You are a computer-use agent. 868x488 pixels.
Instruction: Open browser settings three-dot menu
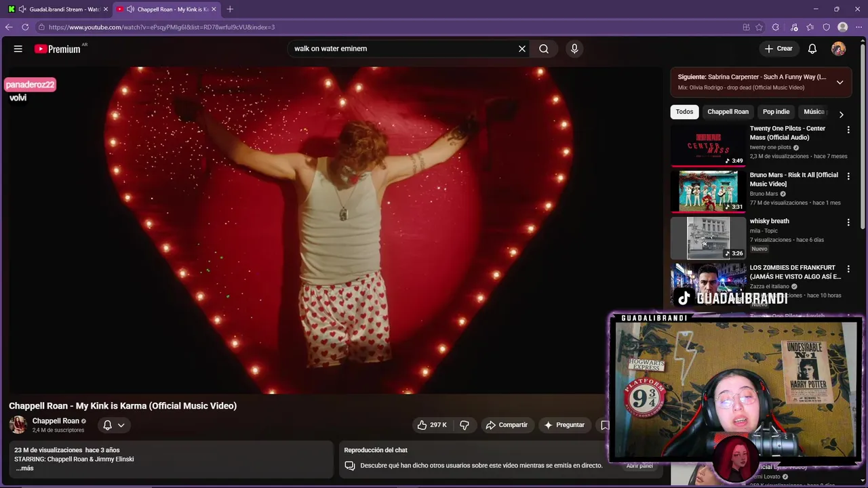(859, 27)
